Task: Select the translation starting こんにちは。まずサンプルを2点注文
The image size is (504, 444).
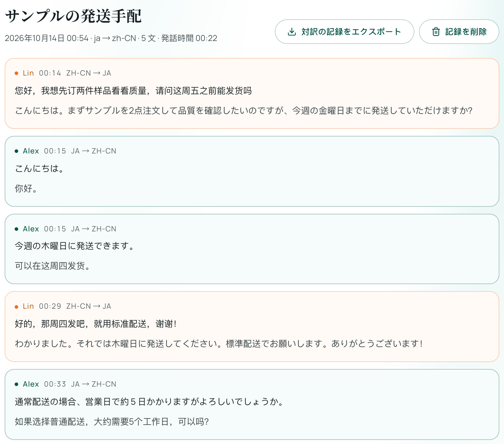Action: coord(244,110)
